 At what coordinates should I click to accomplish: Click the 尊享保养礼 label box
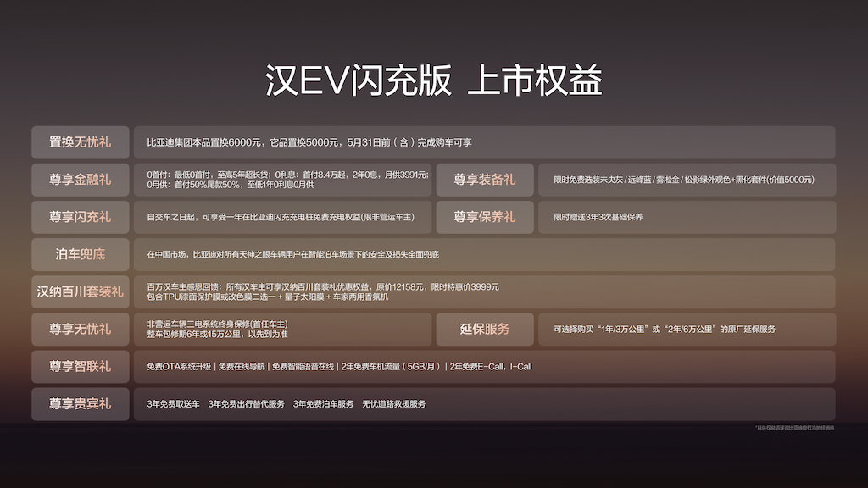[x=484, y=217]
